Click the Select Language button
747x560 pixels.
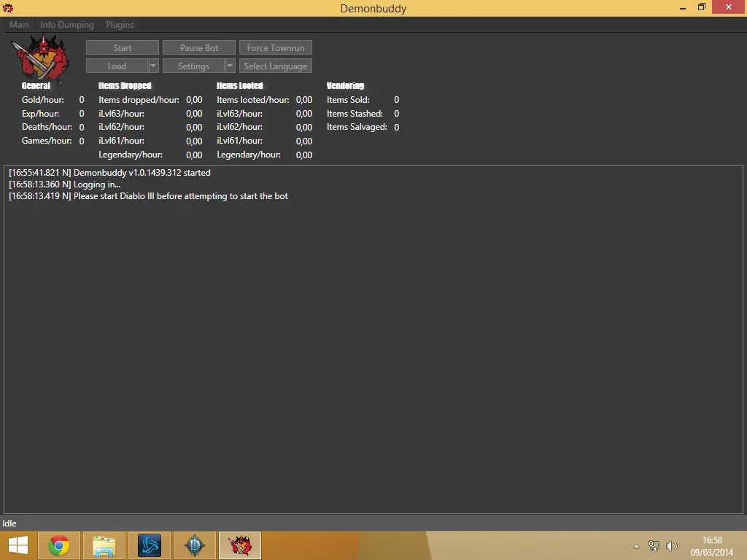coord(276,66)
